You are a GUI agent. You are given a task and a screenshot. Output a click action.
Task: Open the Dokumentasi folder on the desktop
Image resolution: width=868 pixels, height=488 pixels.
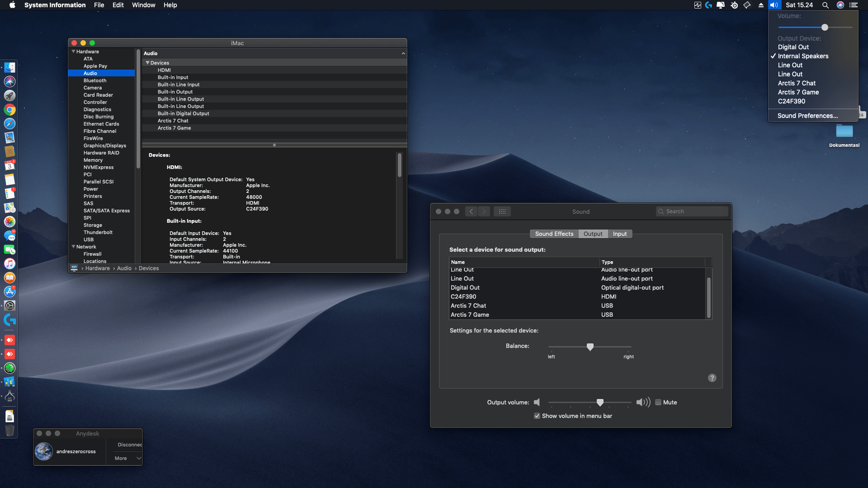click(x=844, y=131)
